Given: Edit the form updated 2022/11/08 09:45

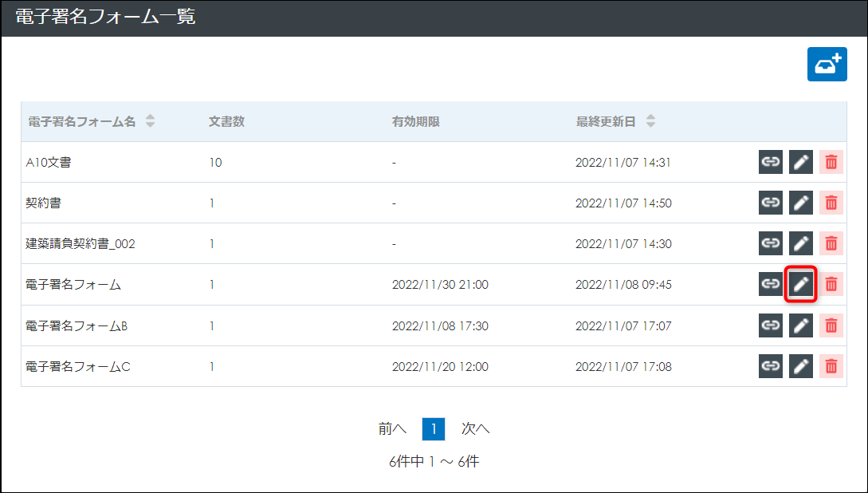Looking at the screenshot, I should (801, 284).
